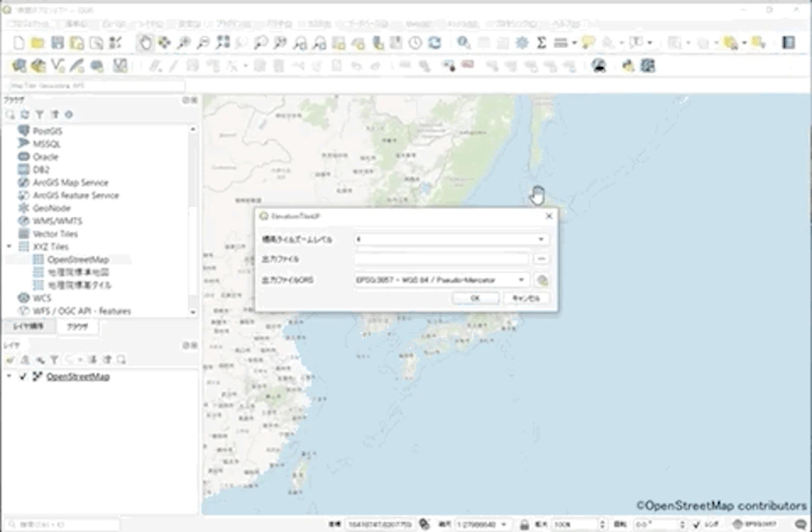Open the messages log speech bubble in status bar
The height and width of the screenshot is (532, 812).
click(801, 524)
